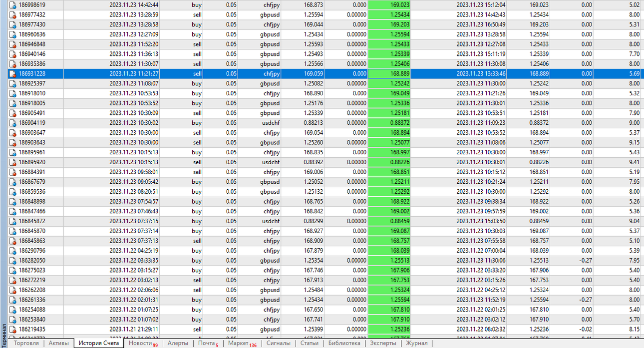Click the order icon for ticket 186903643
The height and width of the screenshot is (348, 644).
coord(12,142)
